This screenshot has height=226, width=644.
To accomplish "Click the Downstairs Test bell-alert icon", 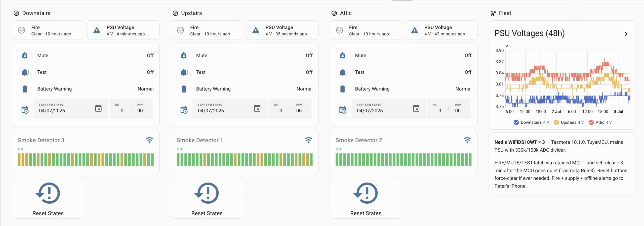I will point(25,72).
